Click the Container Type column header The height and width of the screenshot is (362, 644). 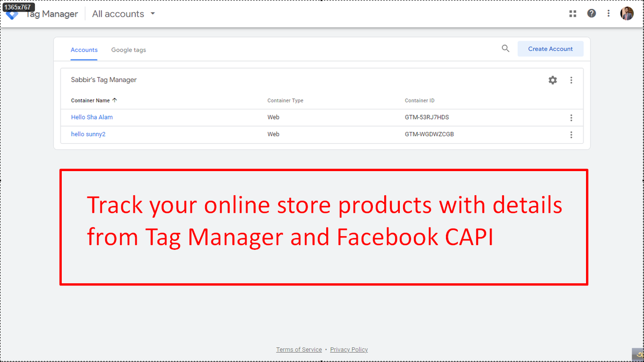coord(286,100)
